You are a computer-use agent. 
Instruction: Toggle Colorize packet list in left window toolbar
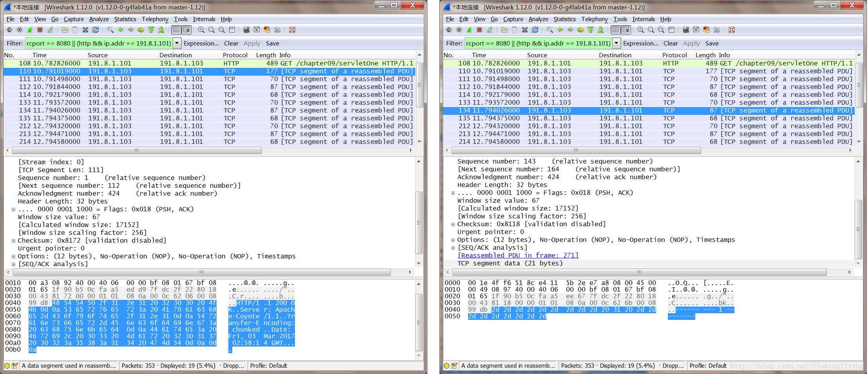point(176,30)
